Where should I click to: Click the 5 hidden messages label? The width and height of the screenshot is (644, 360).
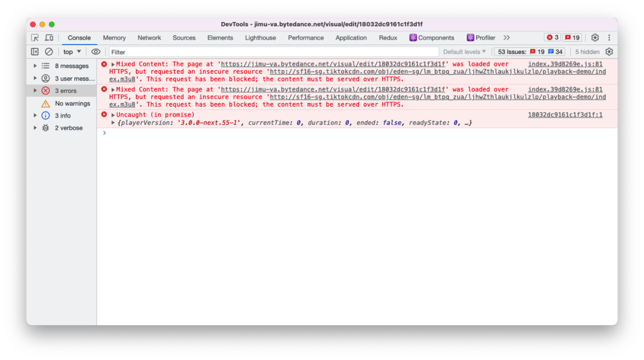coord(587,52)
